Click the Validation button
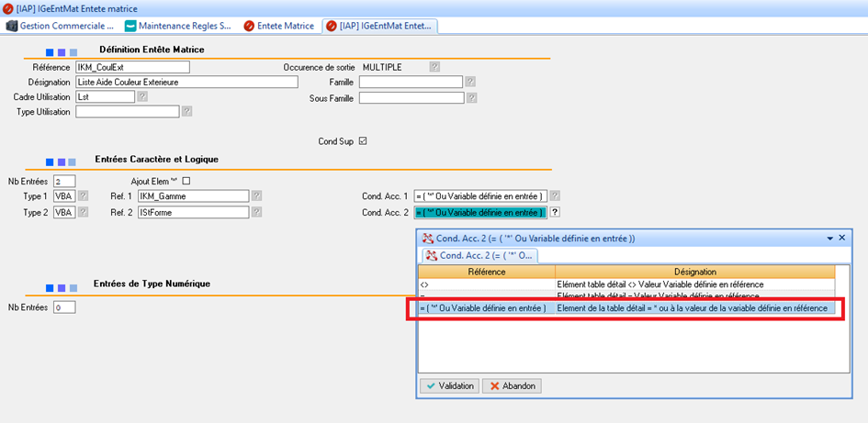This screenshot has height=423, width=868. click(x=449, y=385)
